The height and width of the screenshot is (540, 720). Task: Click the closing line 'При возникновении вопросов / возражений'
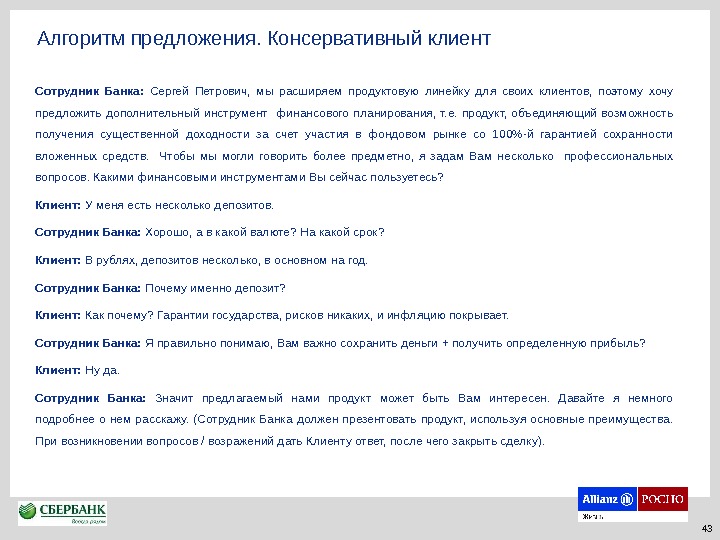click(290, 441)
